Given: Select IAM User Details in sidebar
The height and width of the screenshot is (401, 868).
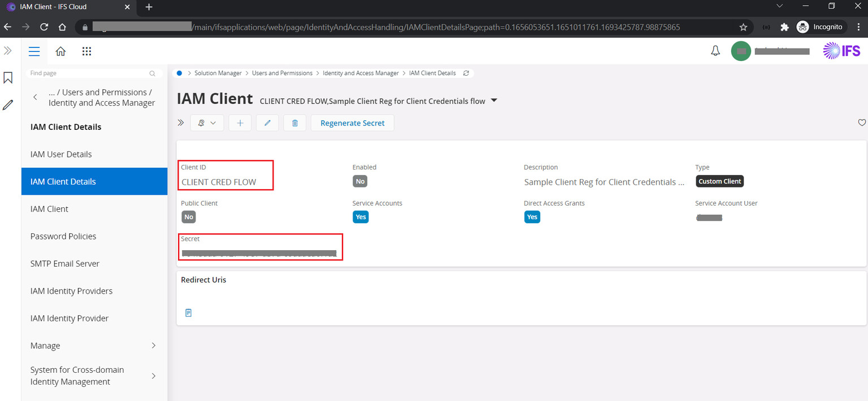Looking at the screenshot, I should point(61,154).
